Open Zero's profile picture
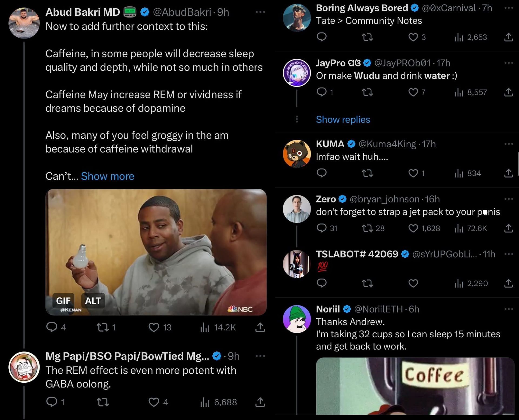This screenshot has height=420, width=519. pyautogui.click(x=297, y=209)
